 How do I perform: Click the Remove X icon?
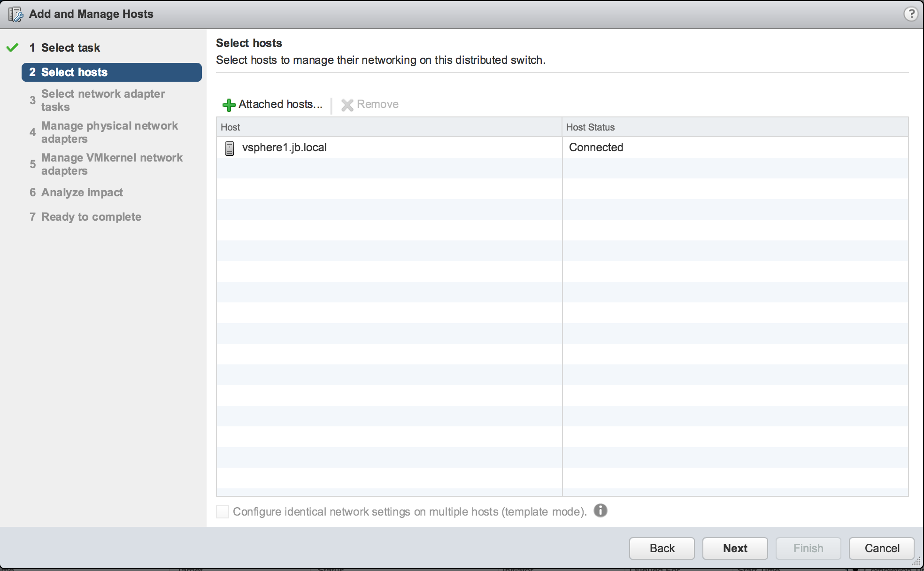click(x=347, y=105)
